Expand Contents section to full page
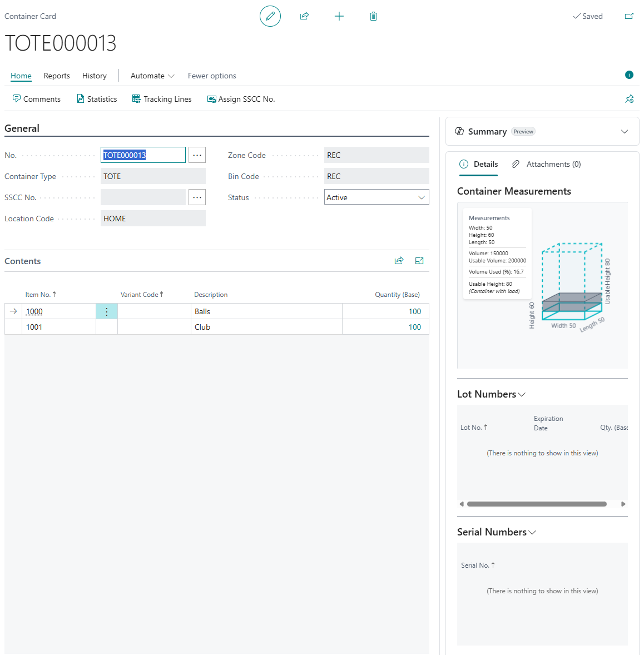644x655 pixels. point(419,261)
